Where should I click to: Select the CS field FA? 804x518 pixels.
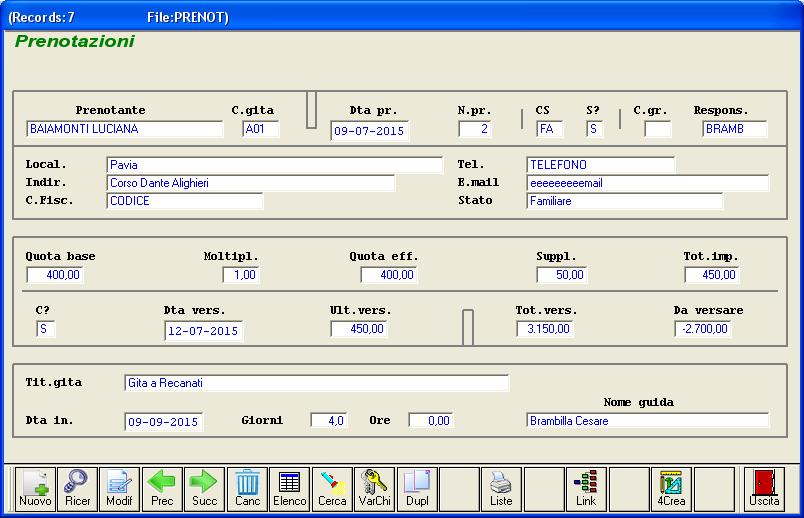click(x=550, y=129)
